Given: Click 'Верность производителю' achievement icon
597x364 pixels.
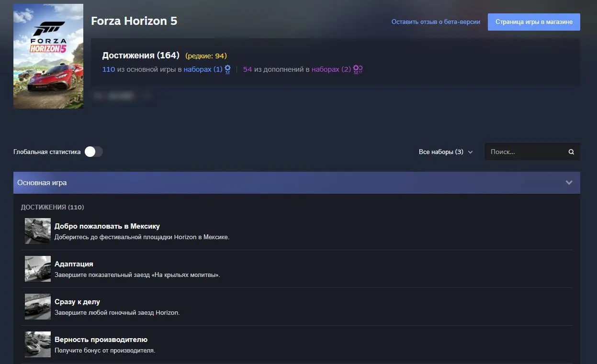Looking at the screenshot, I should pyautogui.click(x=38, y=344).
